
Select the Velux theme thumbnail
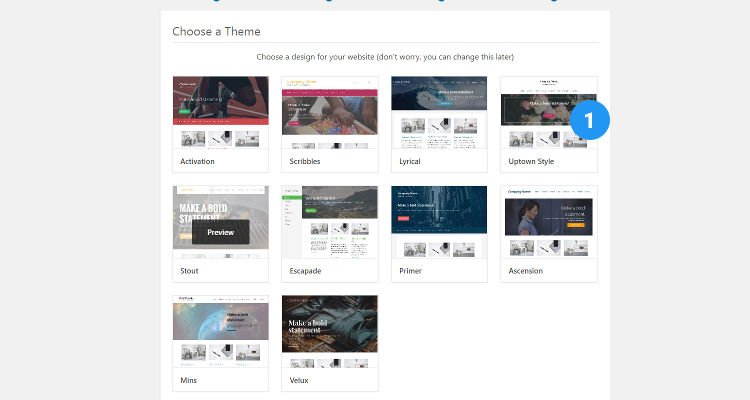coord(330,332)
